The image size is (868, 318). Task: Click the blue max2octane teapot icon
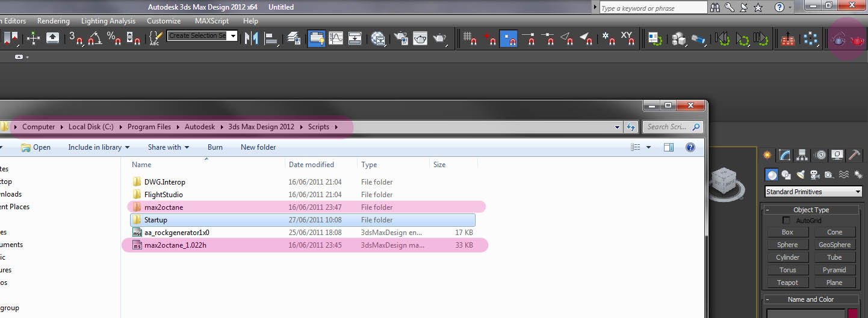837,40
